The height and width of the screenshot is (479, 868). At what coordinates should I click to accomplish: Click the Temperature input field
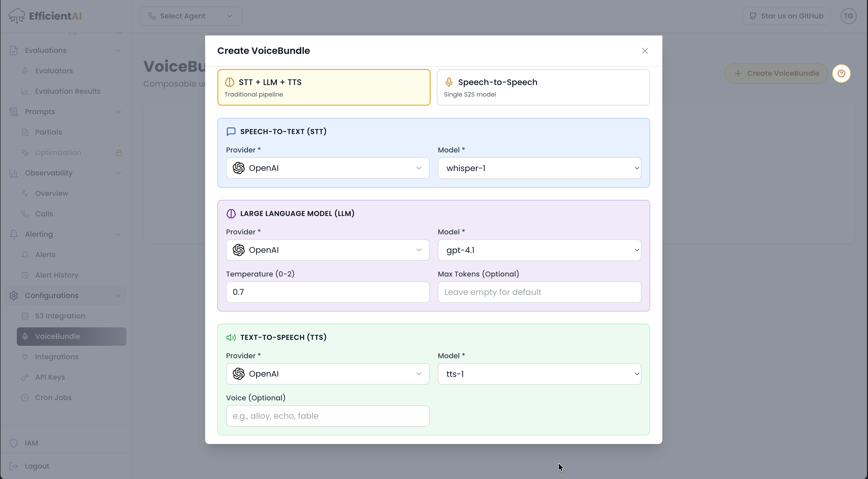[x=328, y=292]
